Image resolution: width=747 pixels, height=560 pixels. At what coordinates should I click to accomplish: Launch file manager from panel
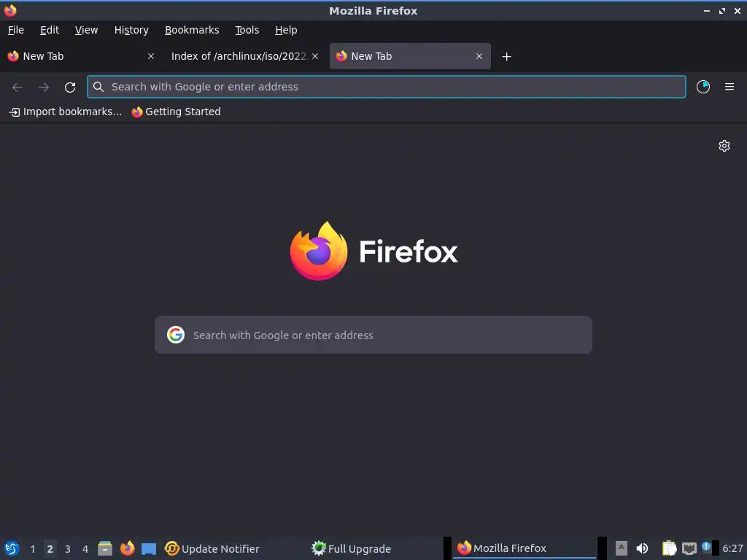105,548
